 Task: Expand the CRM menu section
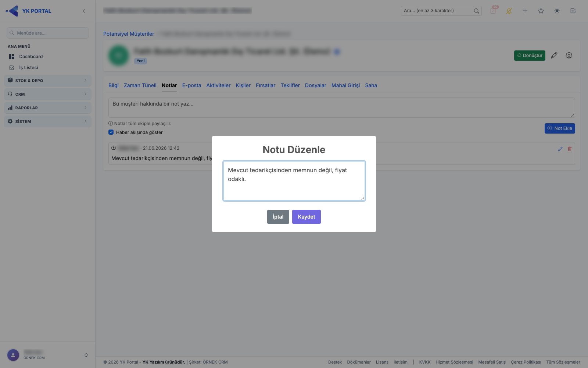[x=48, y=94]
